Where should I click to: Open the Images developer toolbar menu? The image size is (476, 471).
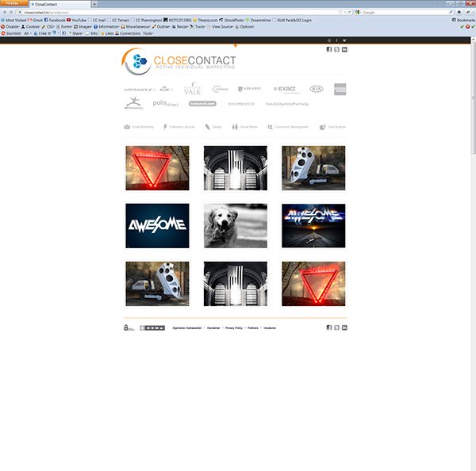point(83,27)
